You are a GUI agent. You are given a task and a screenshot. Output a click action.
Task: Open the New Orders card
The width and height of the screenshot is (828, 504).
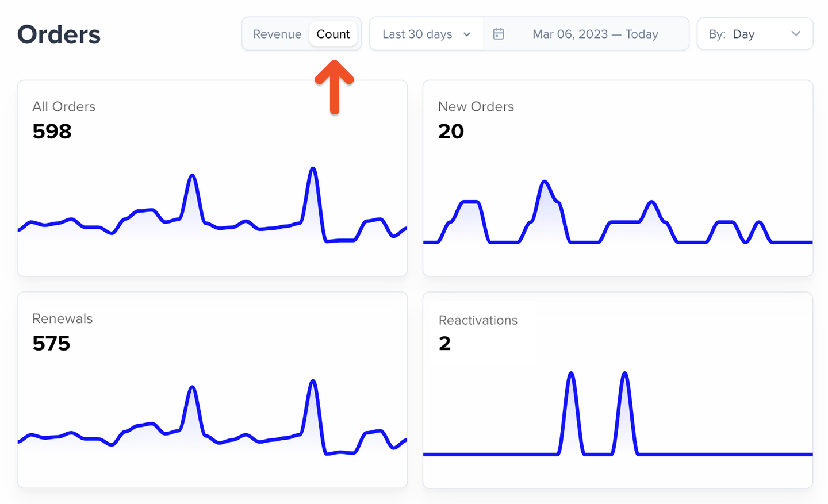coord(618,178)
